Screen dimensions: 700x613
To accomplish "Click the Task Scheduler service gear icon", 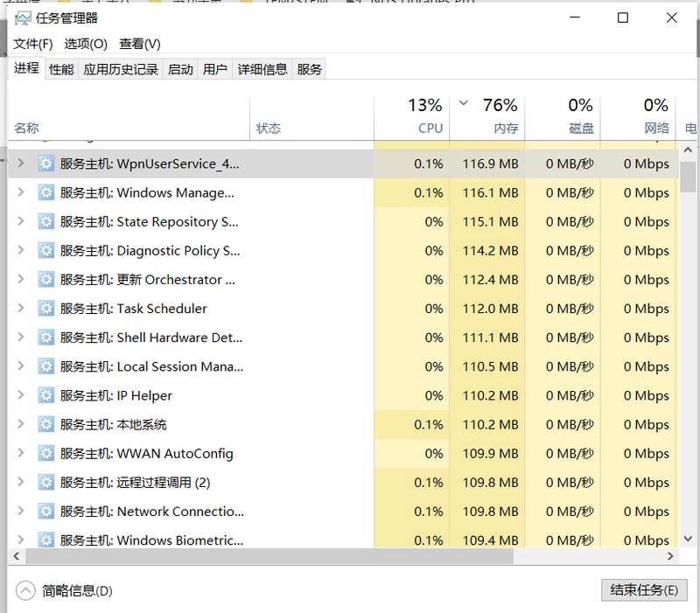I will click(x=46, y=309).
